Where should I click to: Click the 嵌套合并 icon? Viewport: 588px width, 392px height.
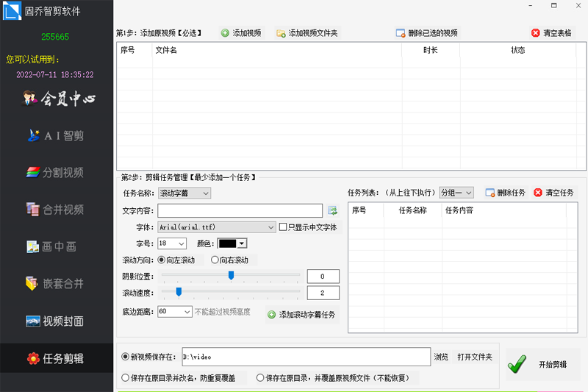pos(32,283)
